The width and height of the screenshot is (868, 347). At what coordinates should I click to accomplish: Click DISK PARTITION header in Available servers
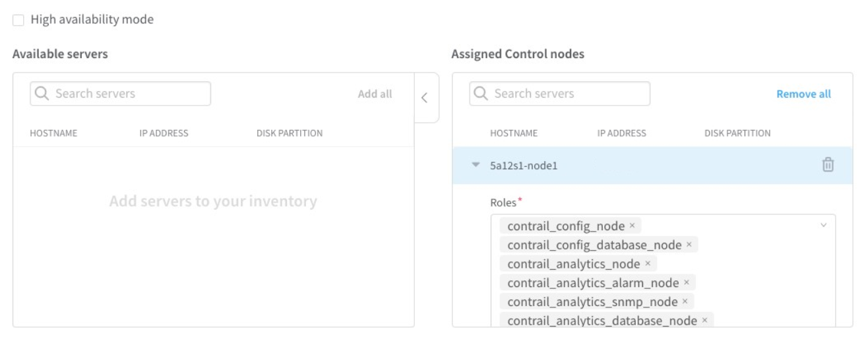(289, 133)
